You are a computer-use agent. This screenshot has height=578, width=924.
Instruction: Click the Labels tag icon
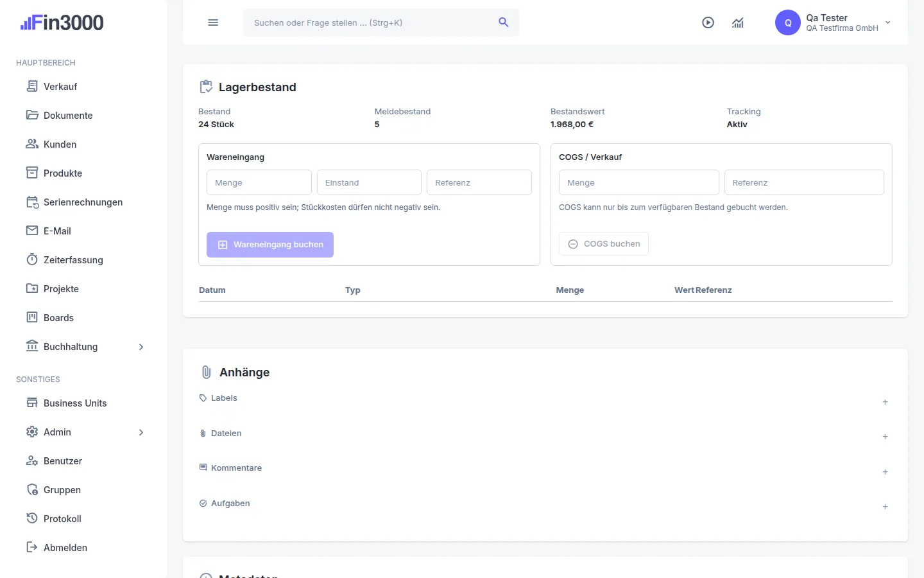click(x=203, y=398)
